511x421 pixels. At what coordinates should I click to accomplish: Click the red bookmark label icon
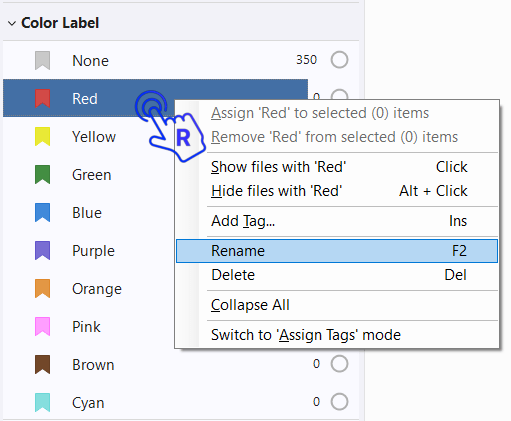(42, 99)
